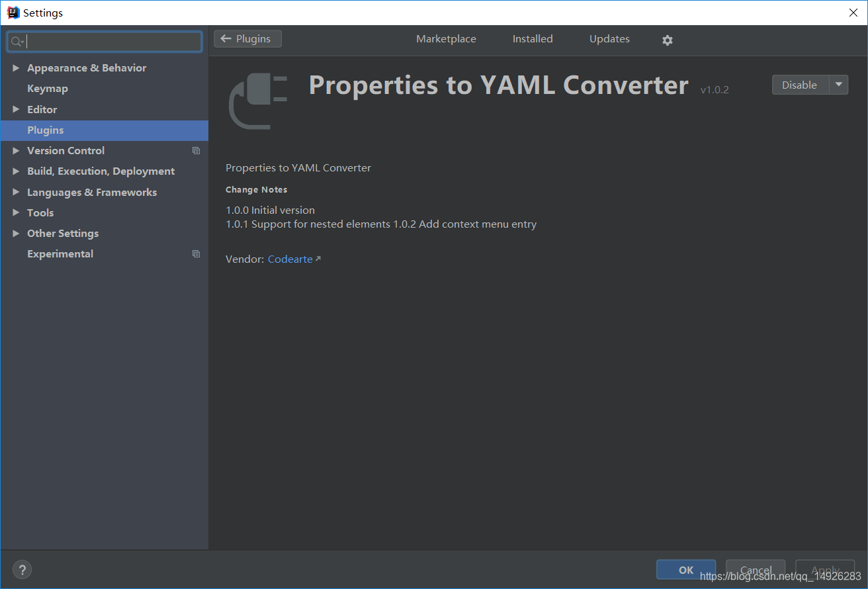
Task: Click the project-level icon beside Version Control
Action: tap(196, 151)
